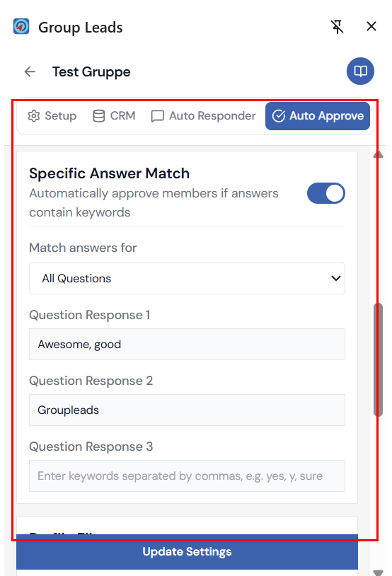Switch to the CRM tab
Viewport: 392px width, 576px height.
click(x=114, y=116)
